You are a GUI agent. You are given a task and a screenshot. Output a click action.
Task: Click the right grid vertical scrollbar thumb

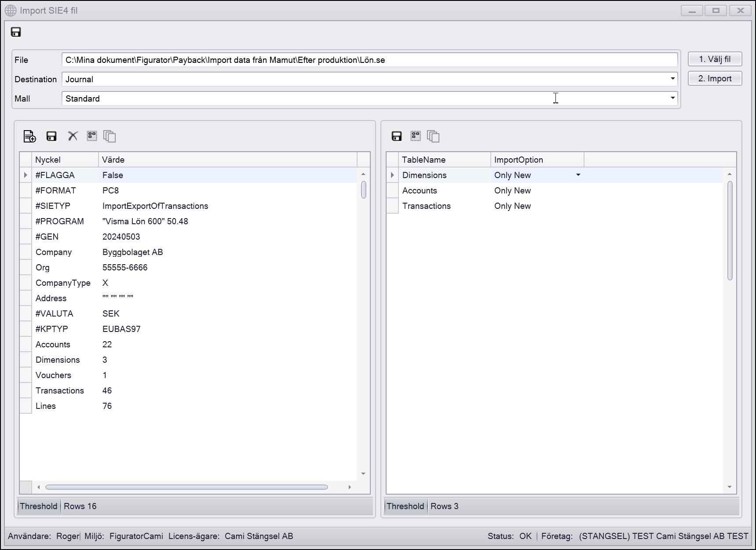(x=730, y=230)
